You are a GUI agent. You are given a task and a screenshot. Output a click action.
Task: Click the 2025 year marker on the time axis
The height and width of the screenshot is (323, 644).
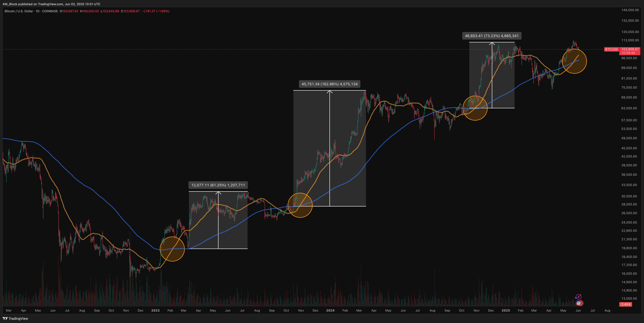tap(506, 310)
